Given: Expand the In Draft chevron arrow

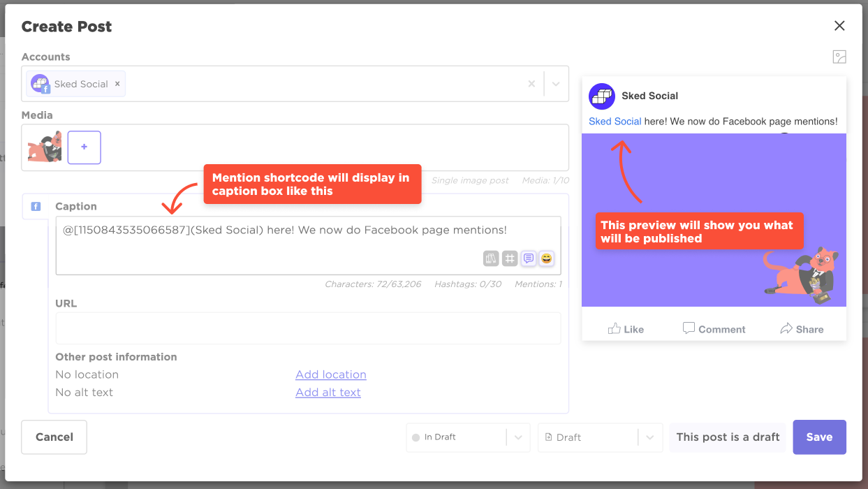Looking at the screenshot, I should (518, 437).
